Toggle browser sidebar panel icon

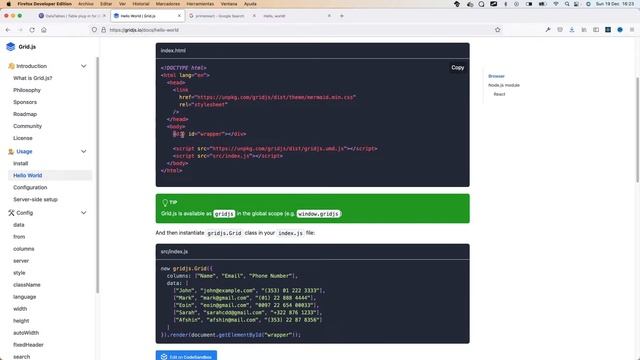click(x=596, y=30)
